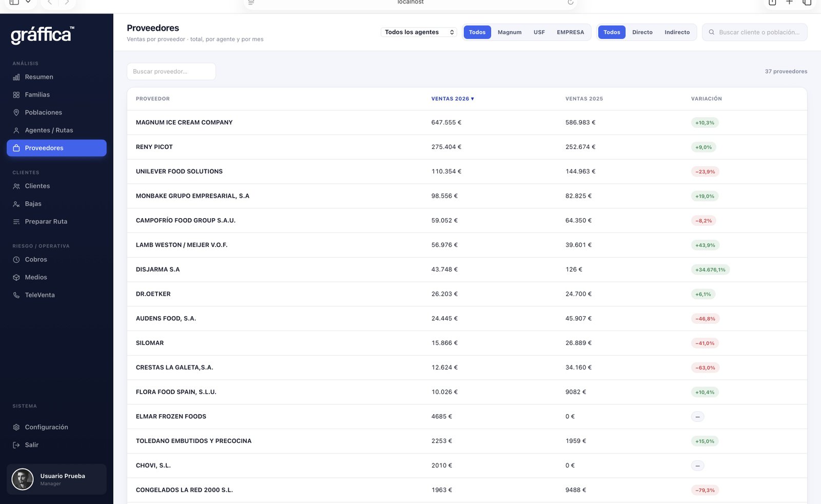Open the DISJARMA S.A supplier

[x=467, y=269]
